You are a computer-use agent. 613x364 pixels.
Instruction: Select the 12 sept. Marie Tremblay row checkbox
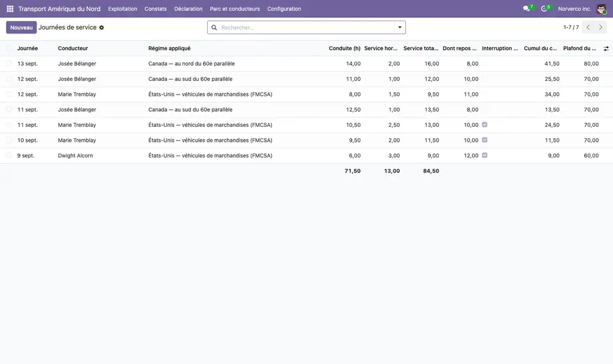click(x=8, y=94)
